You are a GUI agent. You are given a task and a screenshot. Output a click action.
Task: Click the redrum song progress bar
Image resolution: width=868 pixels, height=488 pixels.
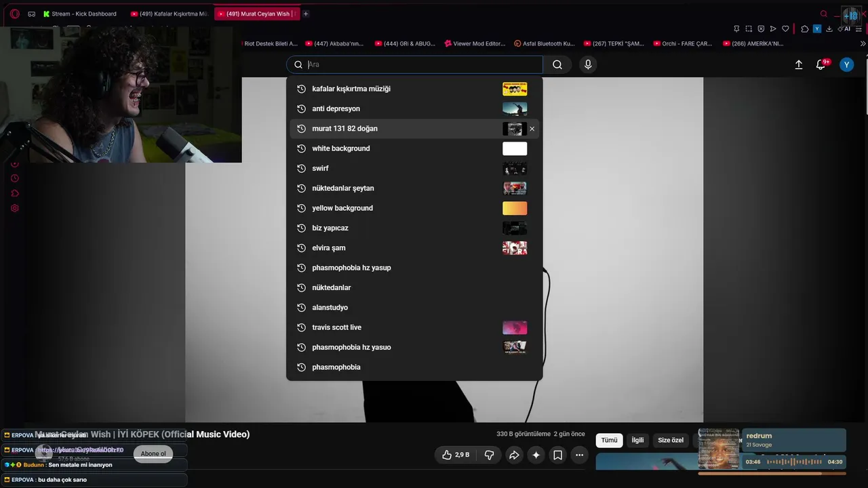pos(772,473)
